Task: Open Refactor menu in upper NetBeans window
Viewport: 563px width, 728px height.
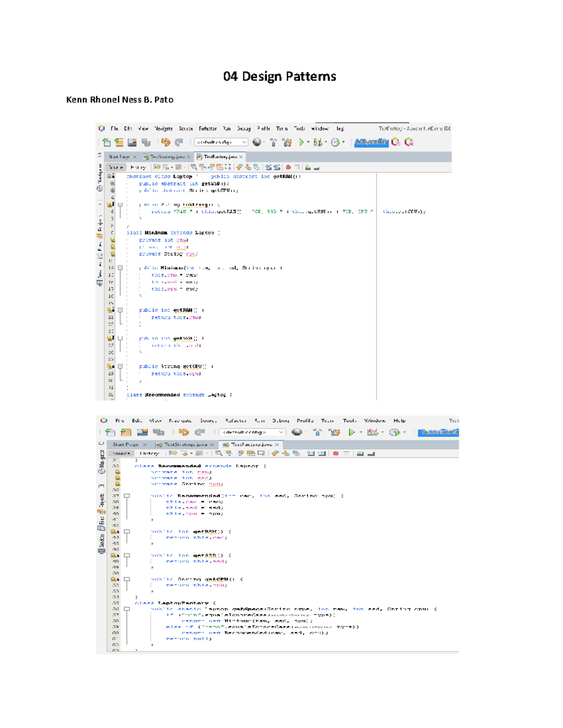Action: (x=207, y=128)
